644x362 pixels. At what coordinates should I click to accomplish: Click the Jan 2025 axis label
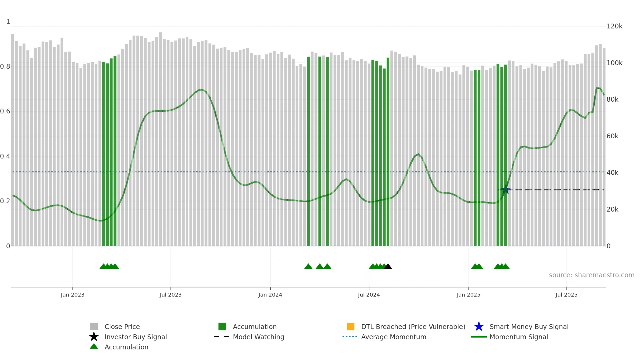pos(469,295)
